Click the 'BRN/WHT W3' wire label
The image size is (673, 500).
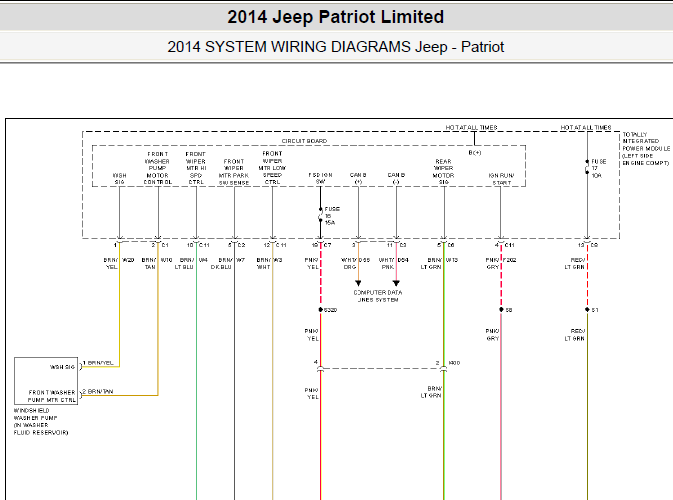[x=269, y=263]
